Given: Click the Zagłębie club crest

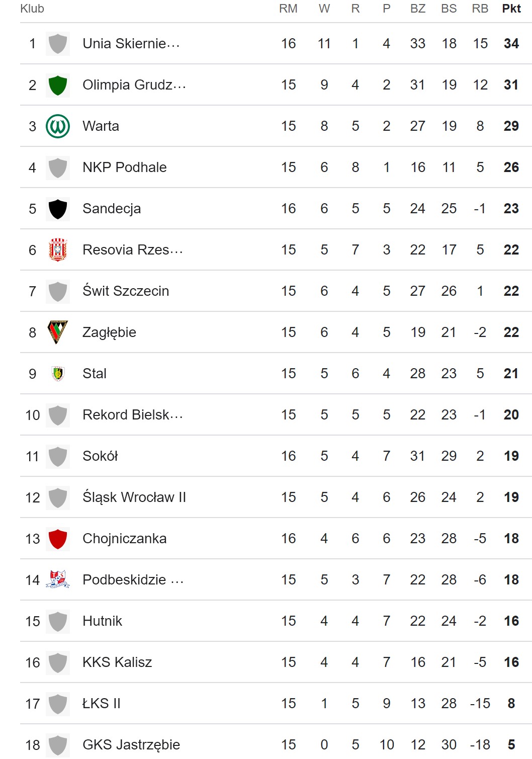Looking at the screenshot, I should click(58, 332).
